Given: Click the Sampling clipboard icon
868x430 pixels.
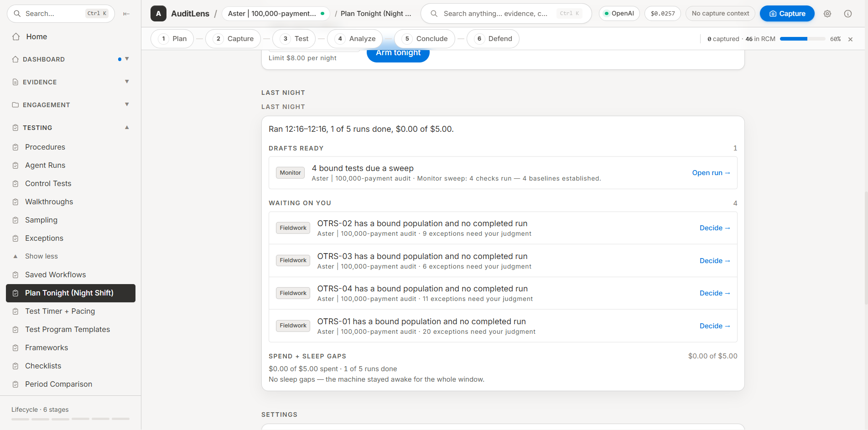Looking at the screenshot, I should (16, 220).
